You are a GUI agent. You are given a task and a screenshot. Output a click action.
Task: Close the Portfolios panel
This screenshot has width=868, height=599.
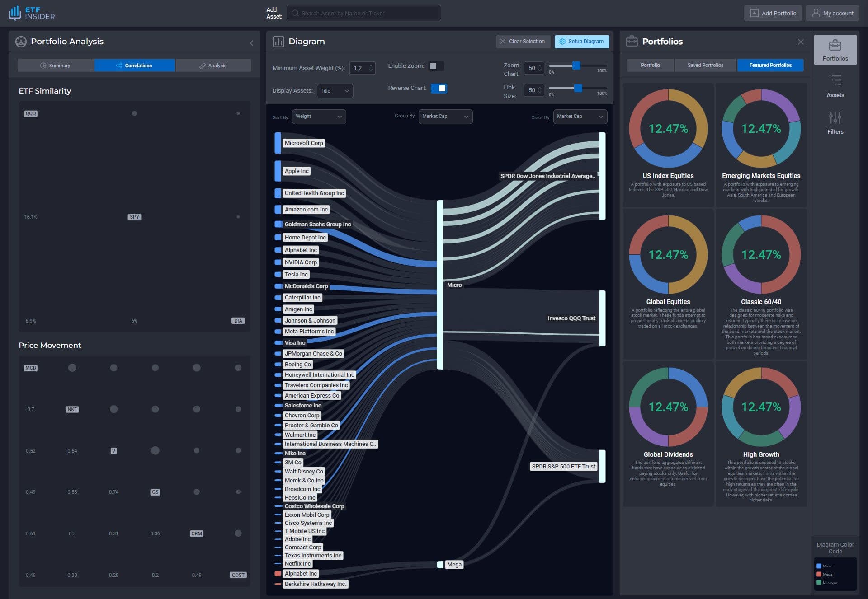801,42
